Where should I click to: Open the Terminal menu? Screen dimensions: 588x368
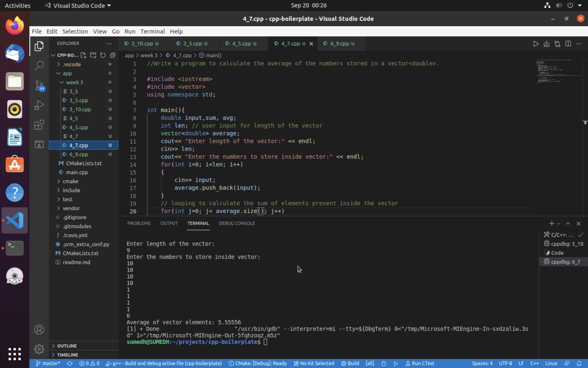[x=153, y=31]
